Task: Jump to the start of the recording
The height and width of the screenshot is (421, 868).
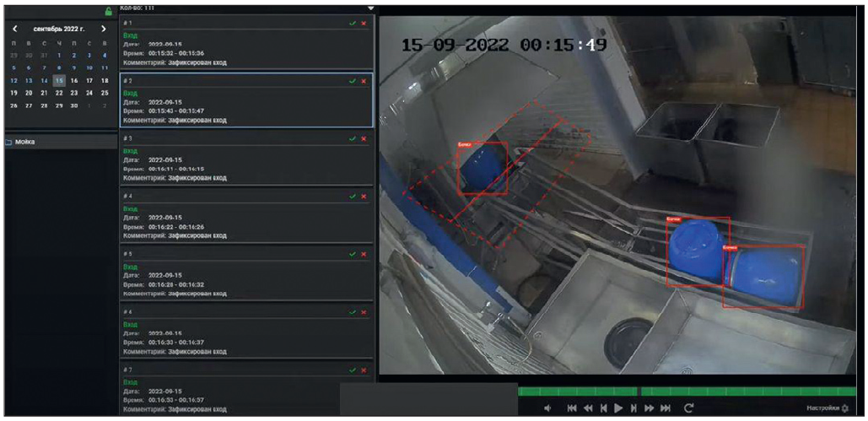Action: point(572,408)
